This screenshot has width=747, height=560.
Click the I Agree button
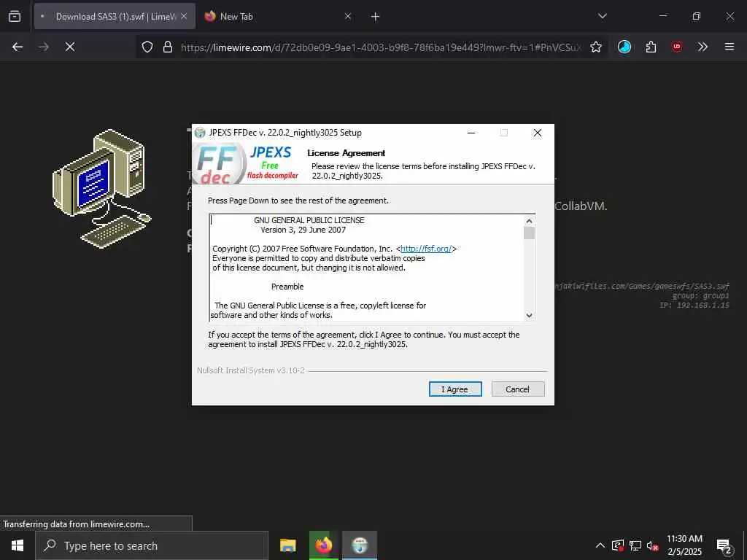click(455, 389)
